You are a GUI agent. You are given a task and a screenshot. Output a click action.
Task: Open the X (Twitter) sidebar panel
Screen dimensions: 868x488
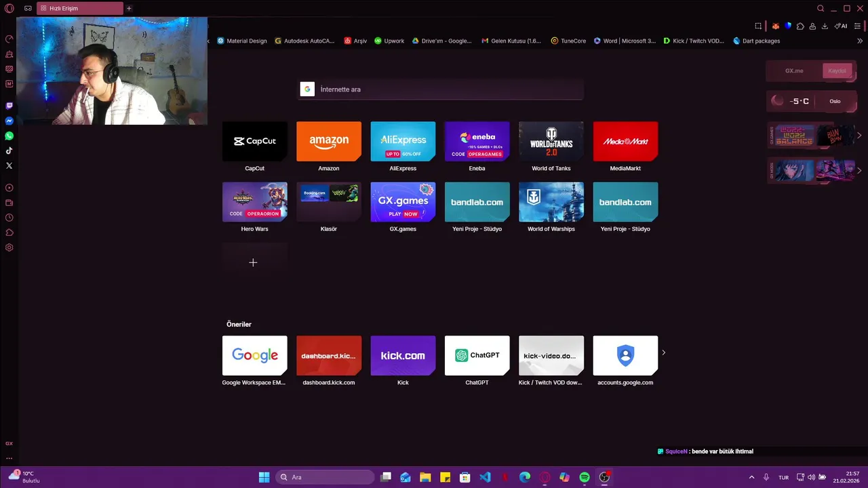pyautogui.click(x=9, y=165)
